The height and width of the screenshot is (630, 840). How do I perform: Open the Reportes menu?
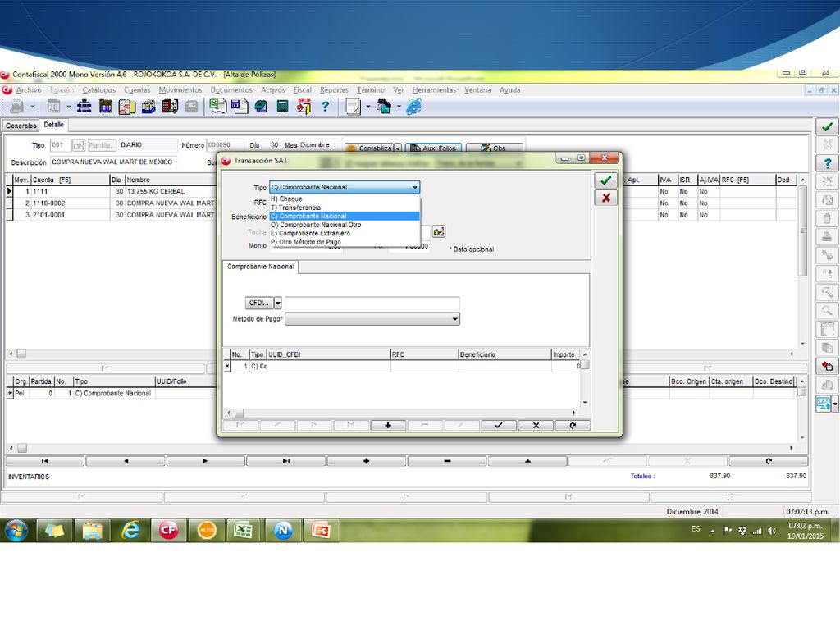[334, 90]
